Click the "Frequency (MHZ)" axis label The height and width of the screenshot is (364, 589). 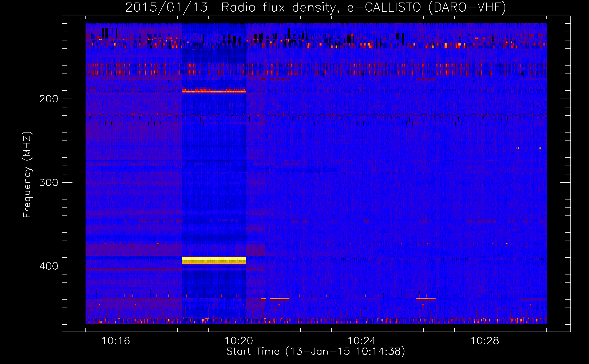coord(27,175)
